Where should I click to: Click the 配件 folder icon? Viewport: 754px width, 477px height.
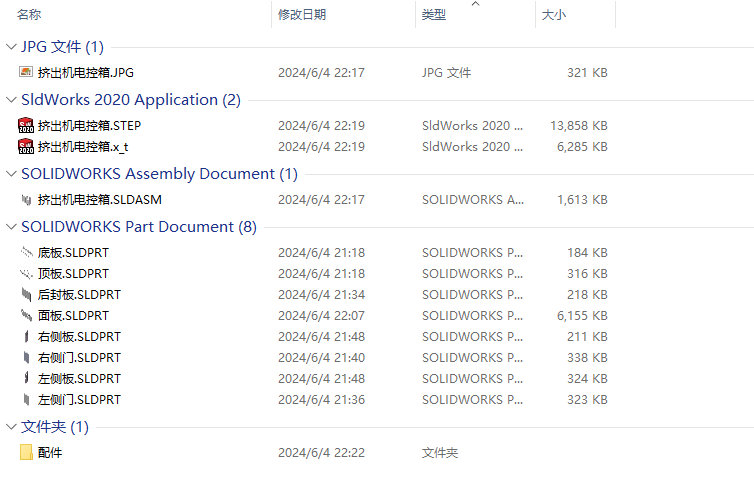[26, 452]
